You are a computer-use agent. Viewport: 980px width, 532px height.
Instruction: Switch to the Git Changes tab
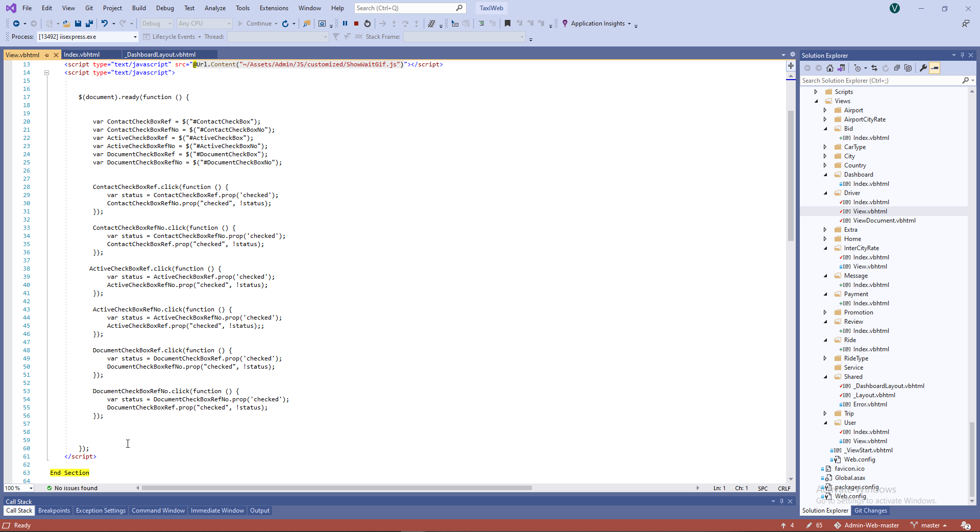coord(871,511)
